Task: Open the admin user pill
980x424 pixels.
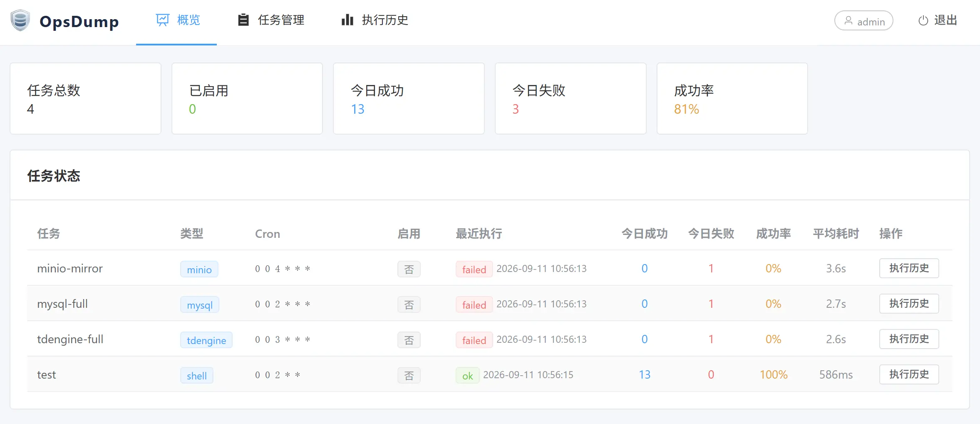Action: 864,20
